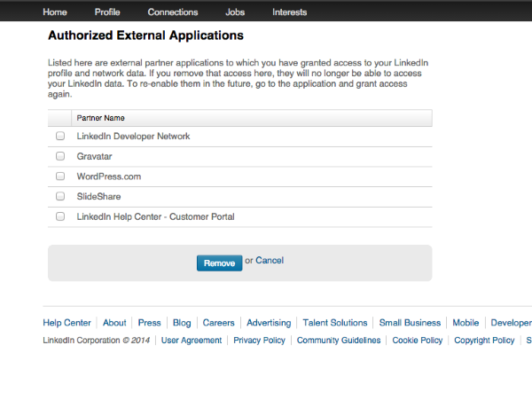The width and height of the screenshot is (532, 400).
Task: Go to the Profile menu
Action: (107, 12)
